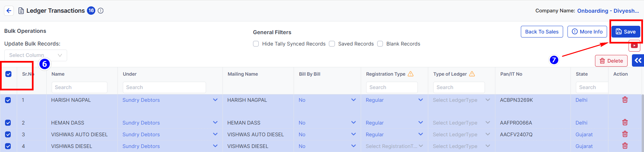Uncheck the HARISH NAGPAL row checkbox

pos(8,100)
